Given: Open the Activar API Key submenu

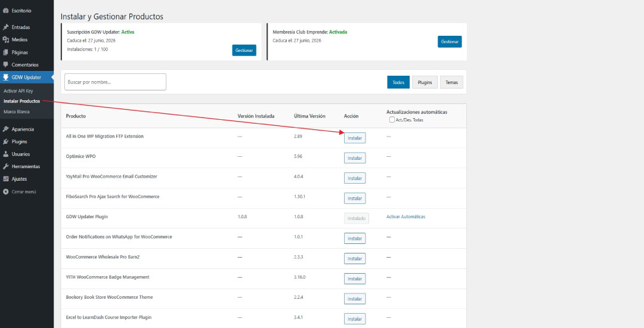Looking at the screenshot, I should [18, 91].
